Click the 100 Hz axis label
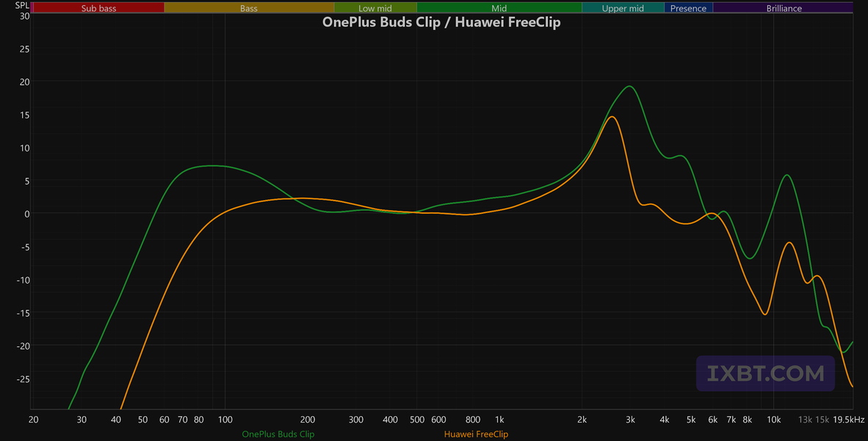The height and width of the screenshot is (441, 868). [x=225, y=420]
